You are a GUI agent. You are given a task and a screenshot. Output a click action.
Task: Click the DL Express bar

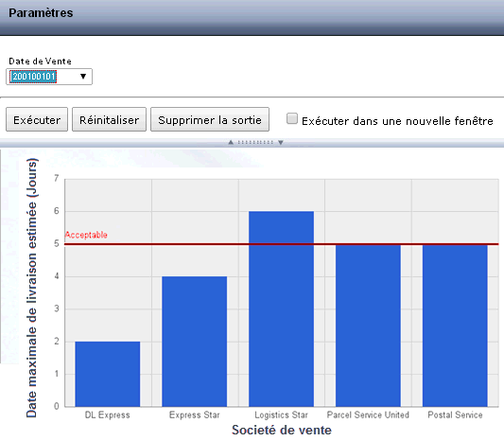pos(108,374)
